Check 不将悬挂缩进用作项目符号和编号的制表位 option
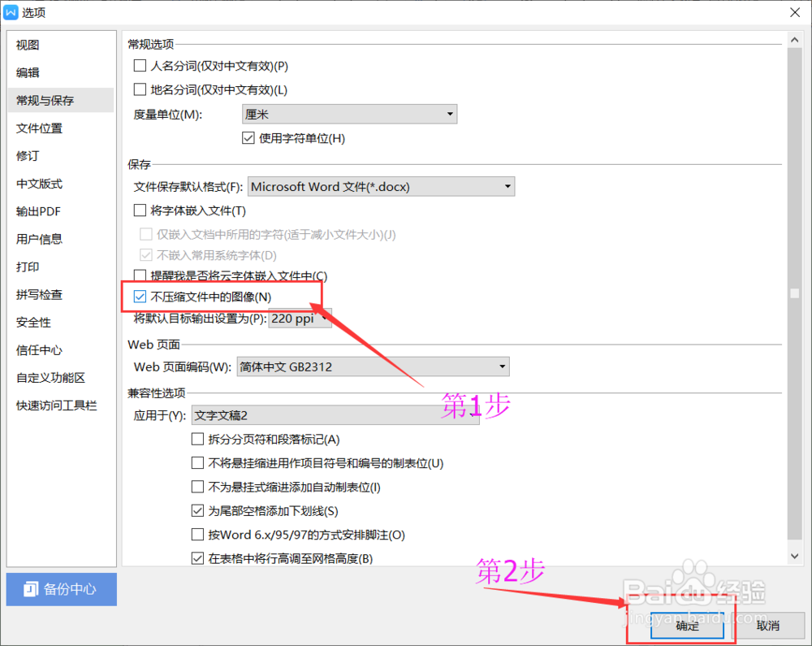The width and height of the screenshot is (812, 646). (197, 463)
